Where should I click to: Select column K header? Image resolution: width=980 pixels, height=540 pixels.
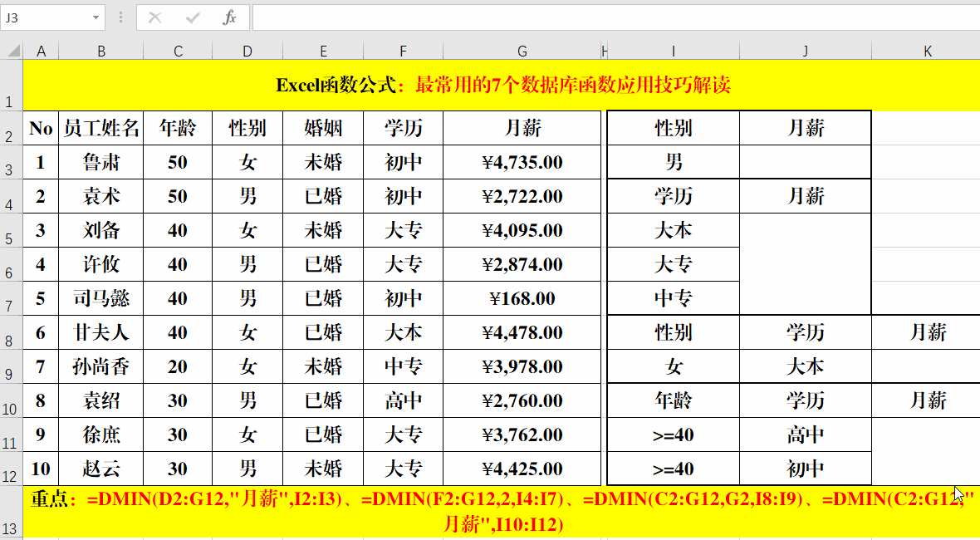(x=927, y=50)
